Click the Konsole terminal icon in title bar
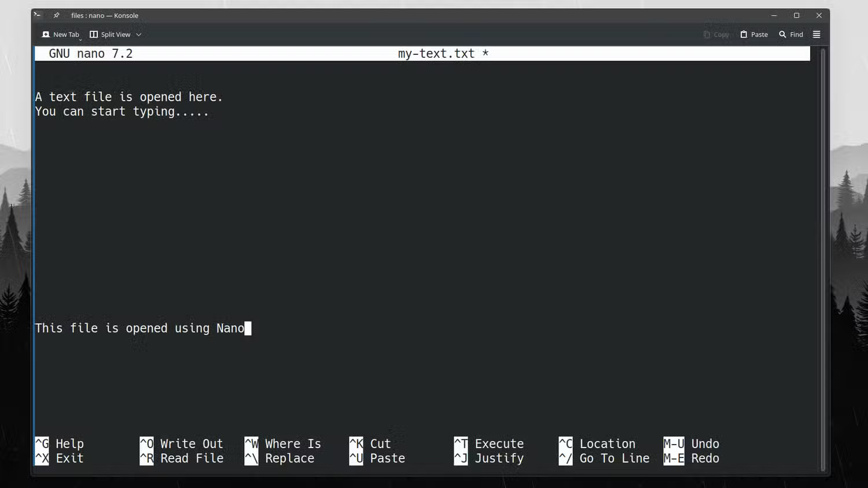Viewport: 868px width, 488px height. click(38, 15)
